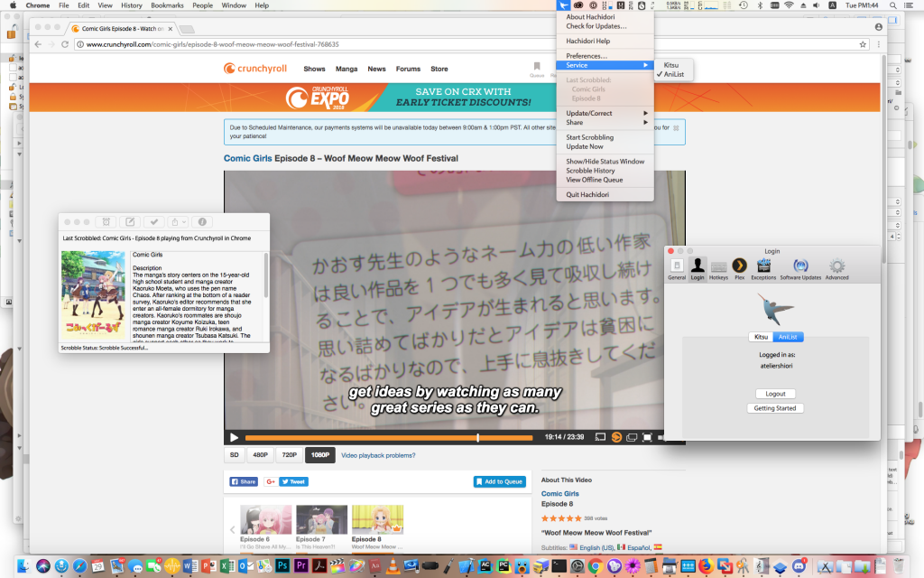Click the info icon in status window
Viewport: 924px width, 578px height.
point(202,222)
